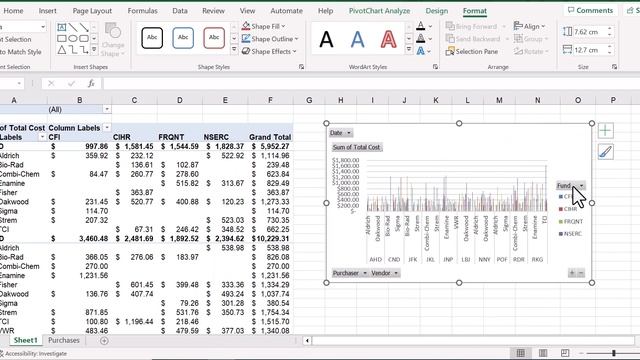Click the Chart Elements plus button
This screenshot has width=640, height=360.
[605, 131]
